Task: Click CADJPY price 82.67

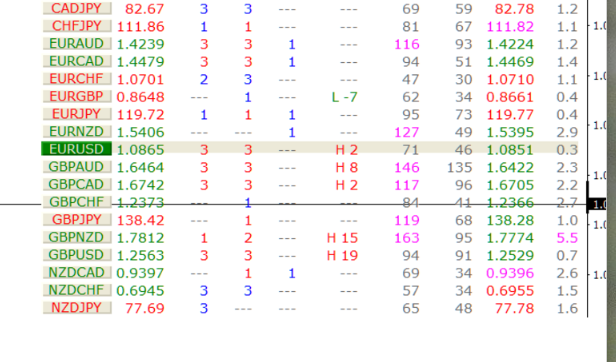Action: point(145,9)
